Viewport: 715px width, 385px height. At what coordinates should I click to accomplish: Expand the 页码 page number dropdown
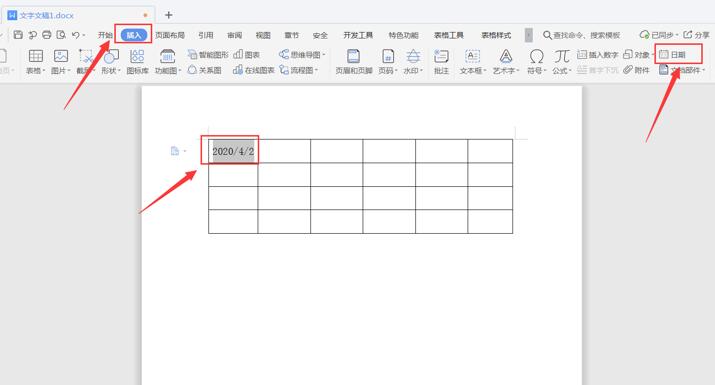click(x=396, y=71)
